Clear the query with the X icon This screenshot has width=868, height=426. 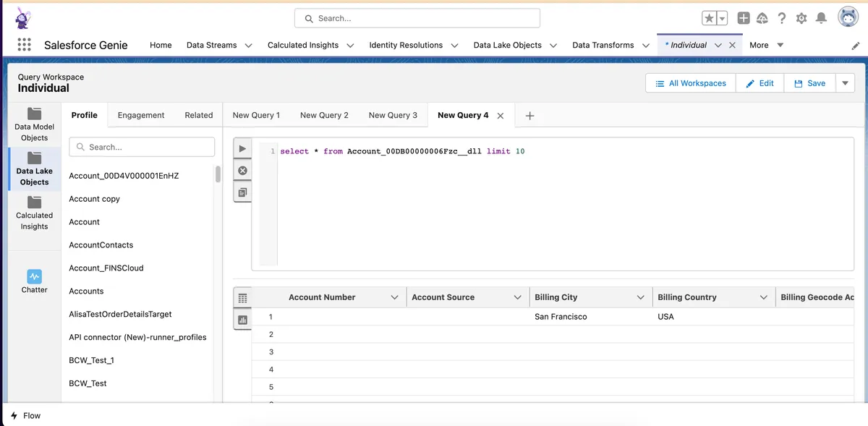[242, 171]
